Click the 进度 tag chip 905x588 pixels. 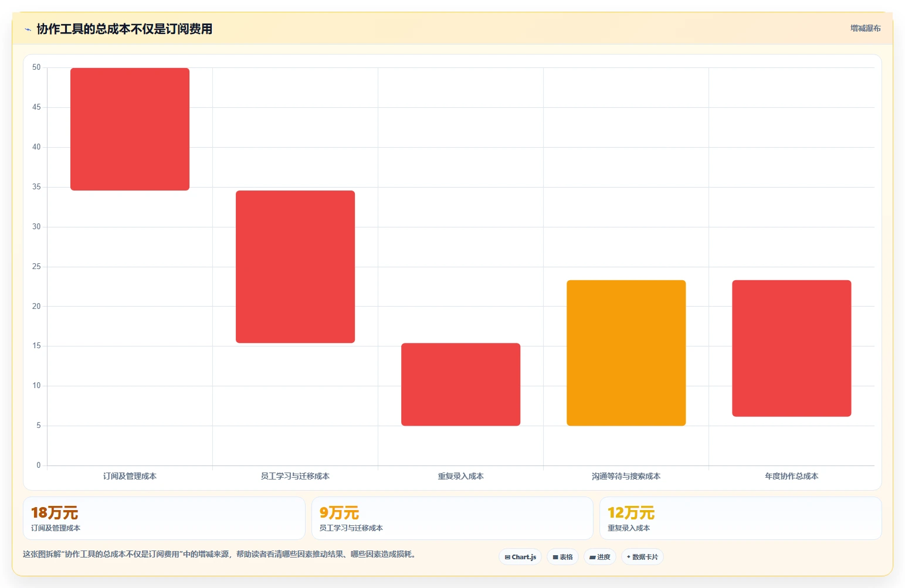[x=599, y=557]
